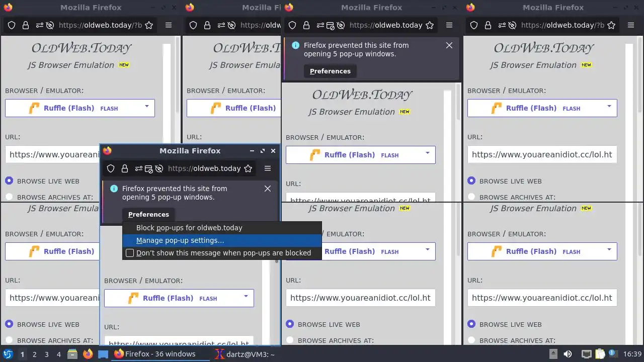Screen dimensions: 644x362
Task: Click the clock showing 16:39 in the taskbar
Action: pos(632,354)
